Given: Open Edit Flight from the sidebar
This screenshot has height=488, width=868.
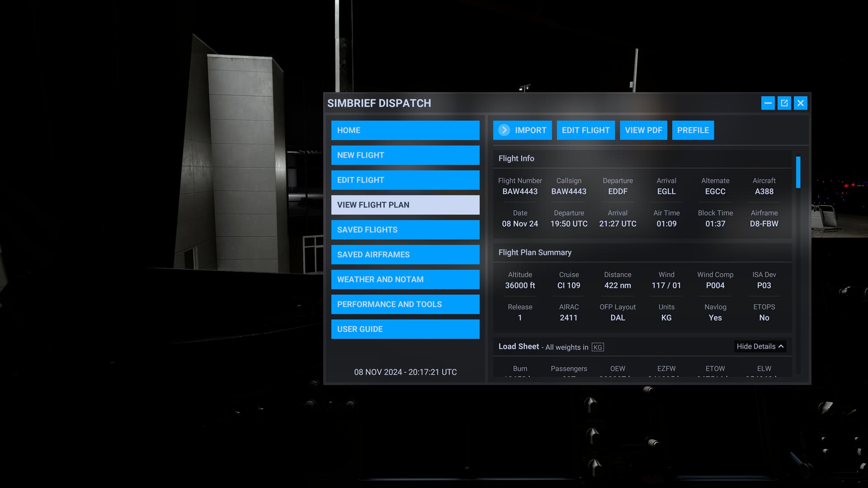Looking at the screenshot, I should point(405,180).
